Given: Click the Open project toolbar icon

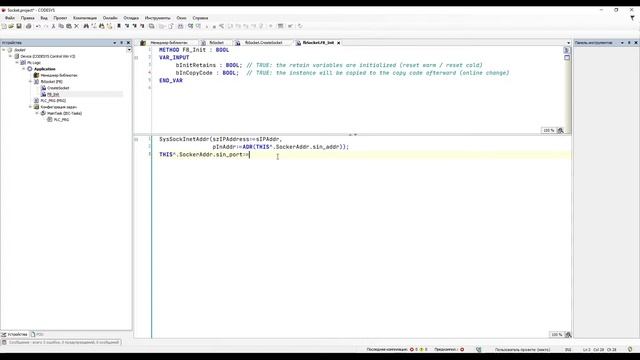Looking at the screenshot, I should (11, 26).
